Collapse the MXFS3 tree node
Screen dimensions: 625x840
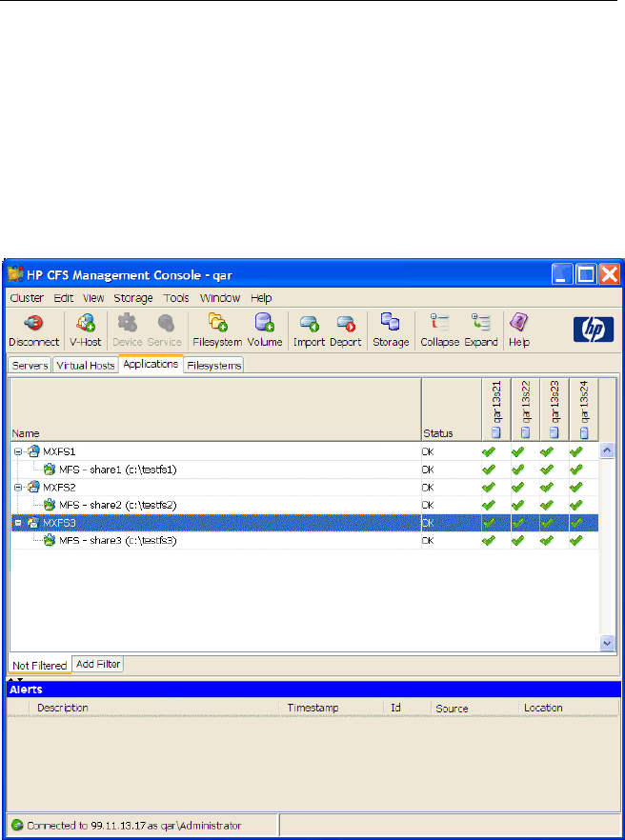[18, 523]
